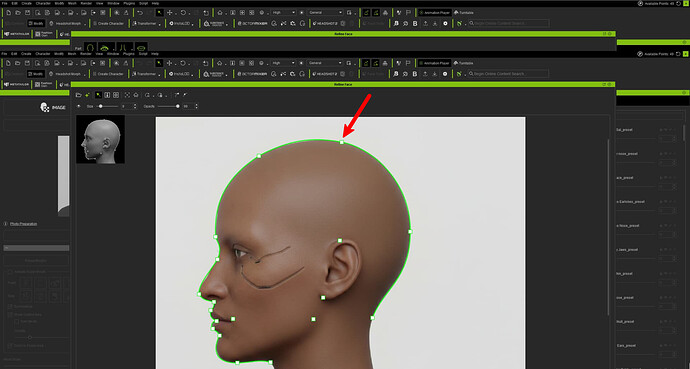This screenshot has width=690, height=369.
Task: Adjust the brush Size slider in Refine Face
Action: pyautogui.click(x=107, y=106)
